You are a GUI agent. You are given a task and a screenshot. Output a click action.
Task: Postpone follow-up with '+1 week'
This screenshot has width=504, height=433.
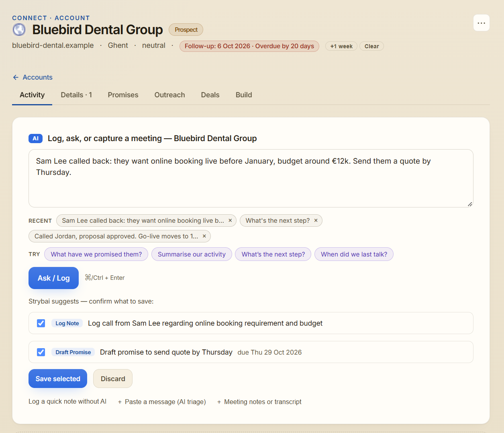pyautogui.click(x=341, y=46)
